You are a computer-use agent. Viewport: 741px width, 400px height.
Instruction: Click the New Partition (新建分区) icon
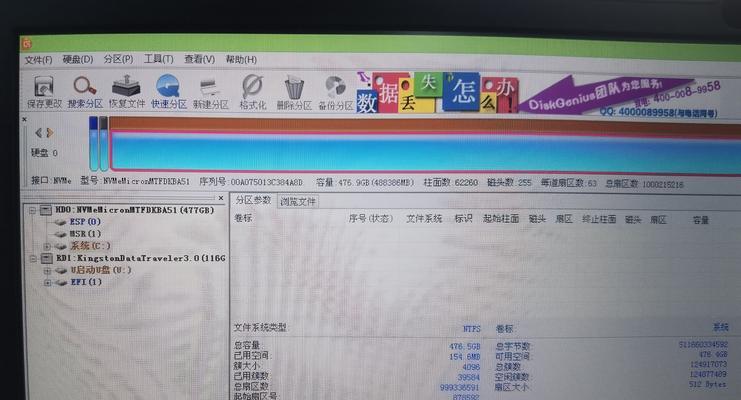tap(210, 94)
